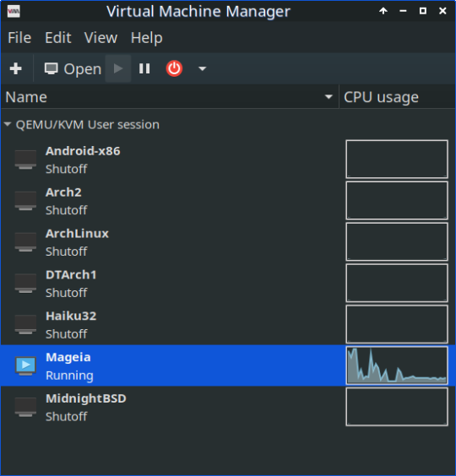
Task: Select the DTArch1 virtual machine
Action: [228, 284]
